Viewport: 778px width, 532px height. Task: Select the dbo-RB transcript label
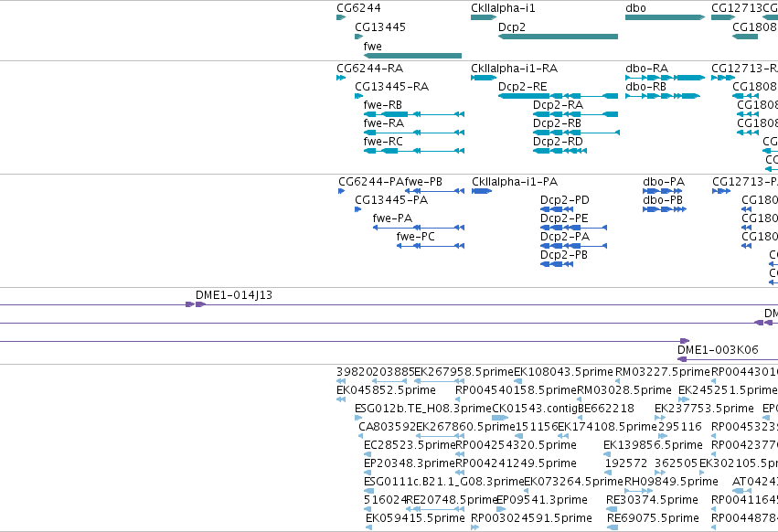645,87
